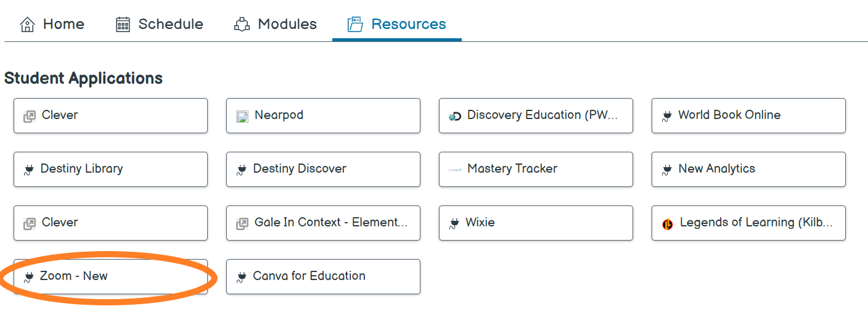
Task: Launch New Analytics
Action: coord(748,169)
